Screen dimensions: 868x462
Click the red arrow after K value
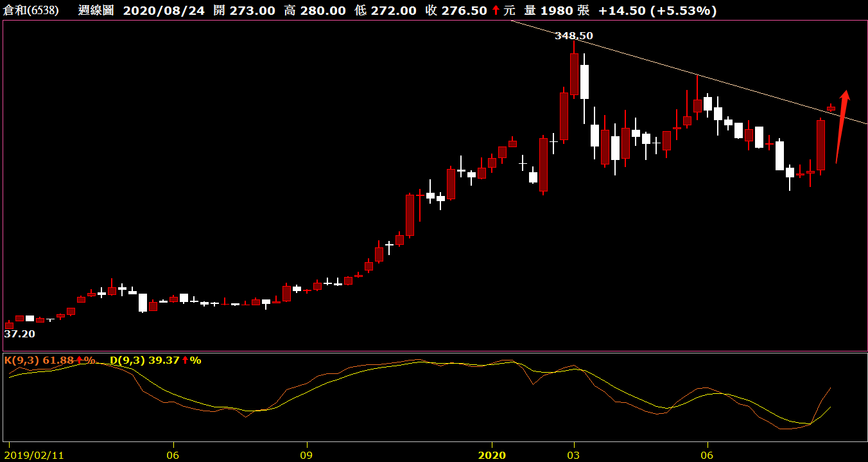[x=80, y=360]
